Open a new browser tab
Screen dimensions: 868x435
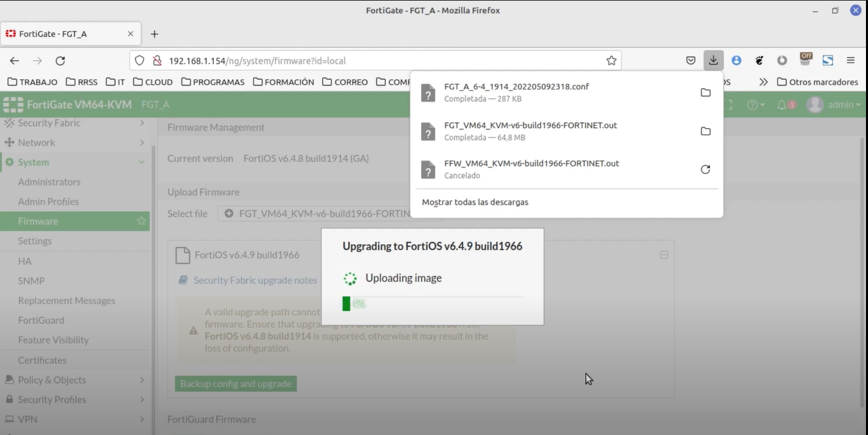point(154,34)
